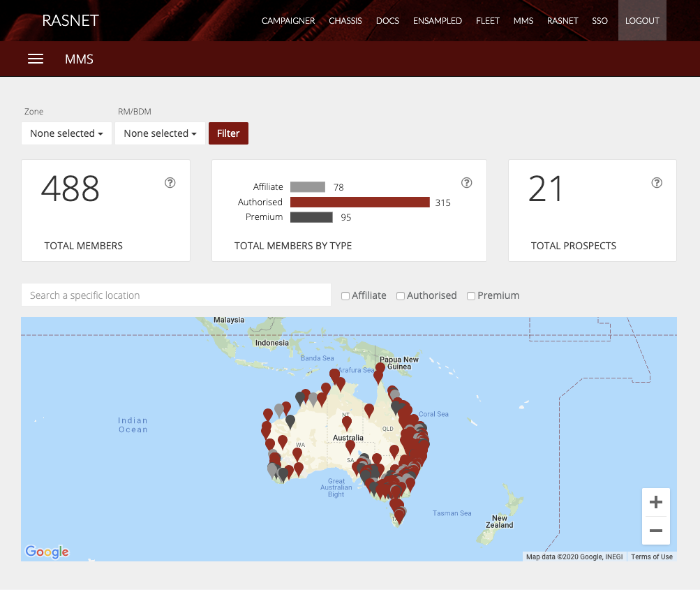Click the red Filter button
Image resolution: width=700 pixels, height=590 pixels.
pos(228,133)
